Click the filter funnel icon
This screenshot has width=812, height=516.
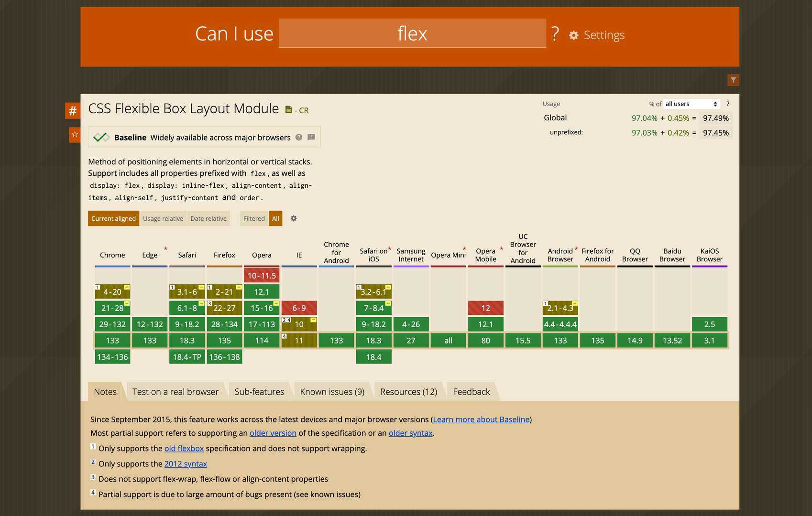click(733, 80)
